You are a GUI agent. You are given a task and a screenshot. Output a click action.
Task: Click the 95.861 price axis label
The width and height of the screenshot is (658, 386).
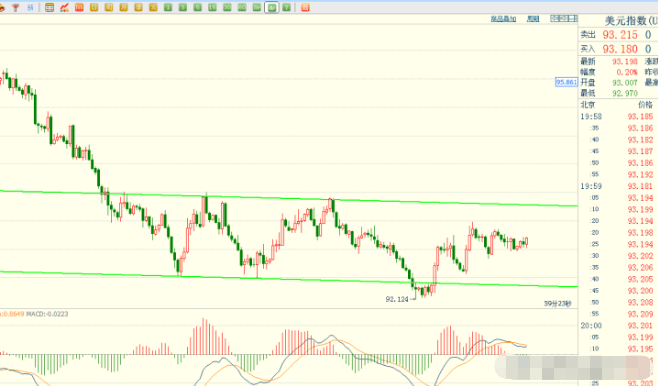[567, 82]
